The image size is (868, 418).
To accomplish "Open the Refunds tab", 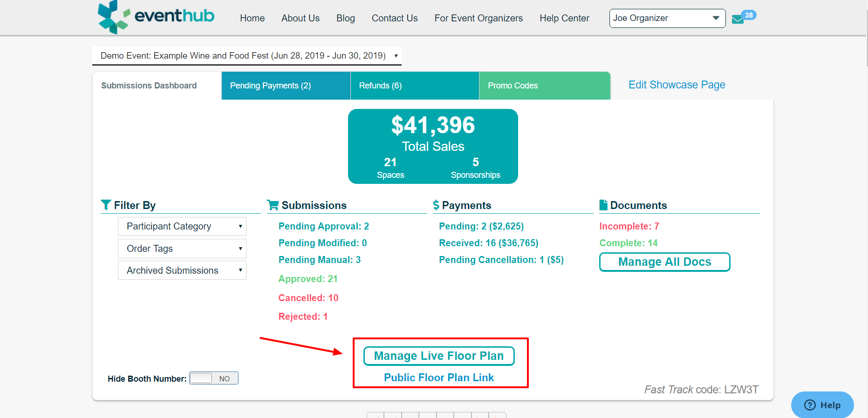I will pyautogui.click(x=415, y=86).
